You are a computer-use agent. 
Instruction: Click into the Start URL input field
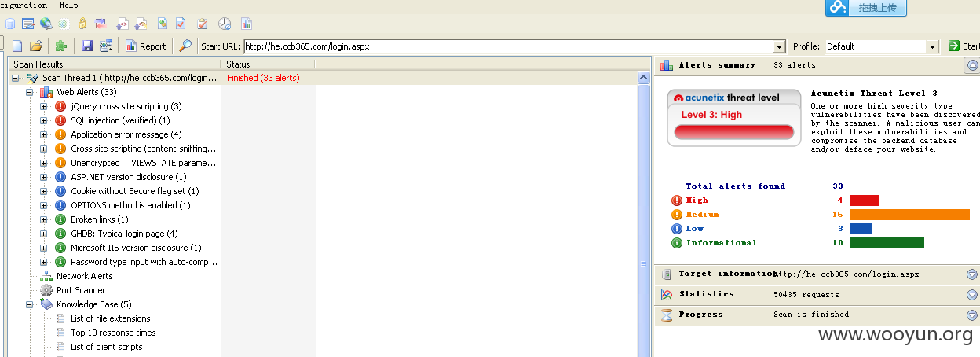[x=508, y=46]
